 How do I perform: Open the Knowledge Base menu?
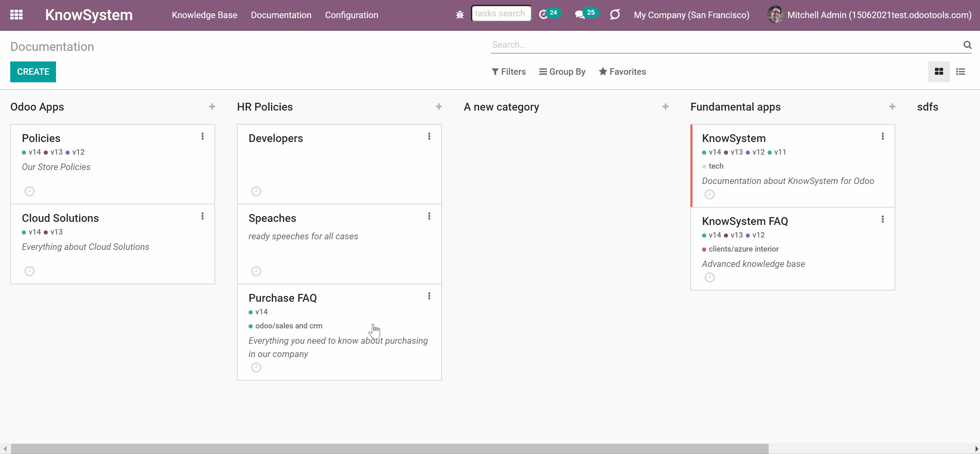(x=205, y=15)
